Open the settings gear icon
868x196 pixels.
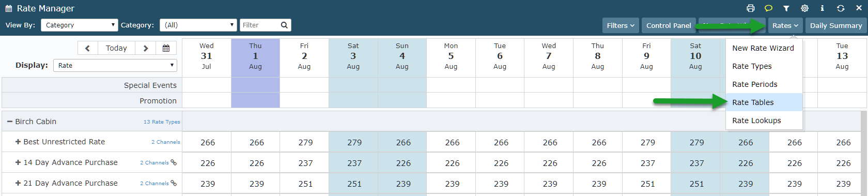coord(804,8)
